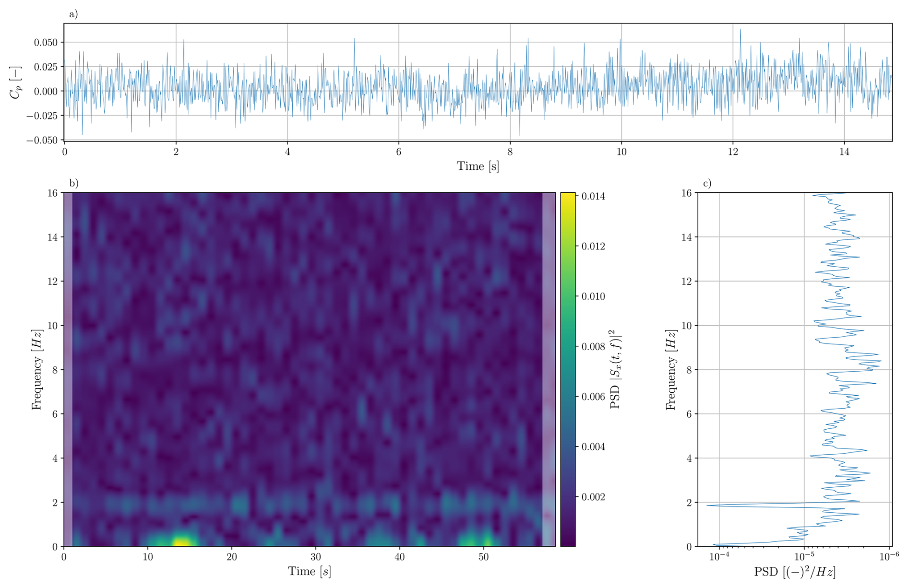Image resolution: width=908 pixels, height=588 pixels.
Task: Click the shaded left edge band of spectrogram
Action: [x=68, y=369]
